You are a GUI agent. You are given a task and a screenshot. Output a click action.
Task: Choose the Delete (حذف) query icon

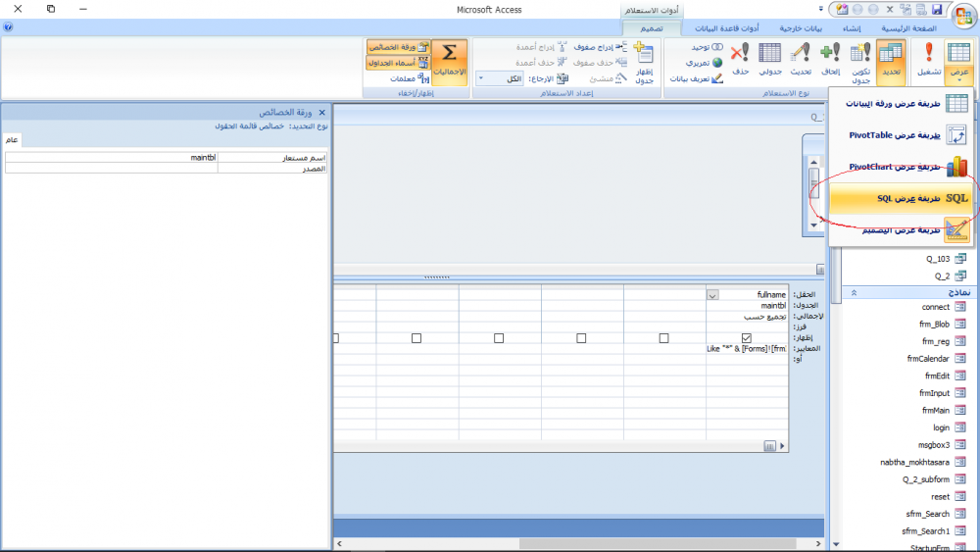tap(741, 59)
